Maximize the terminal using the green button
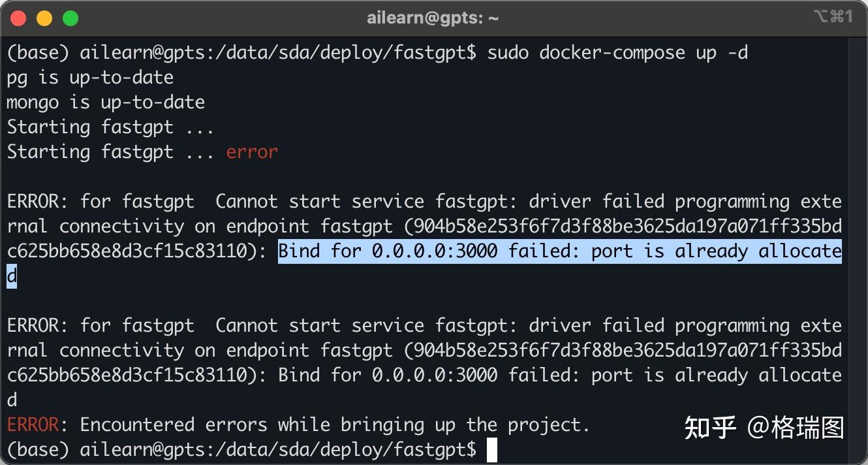Image resolution: width=868 pixels, height=465 pixels. point(70,18)
